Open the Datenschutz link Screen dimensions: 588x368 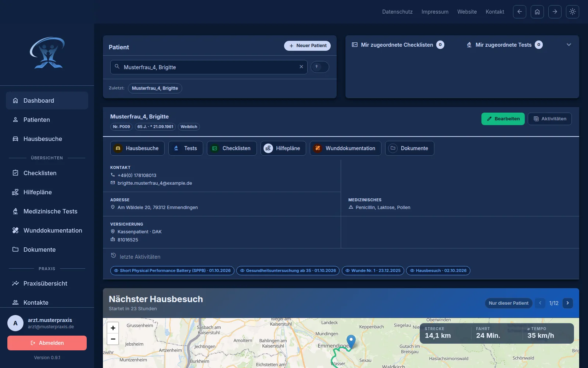(x=397, y=12)
